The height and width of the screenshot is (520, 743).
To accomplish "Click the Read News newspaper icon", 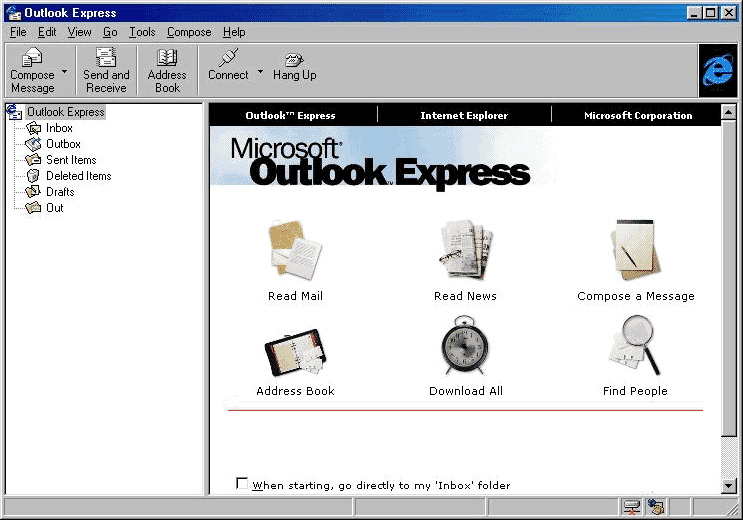I will pos(465,251).
